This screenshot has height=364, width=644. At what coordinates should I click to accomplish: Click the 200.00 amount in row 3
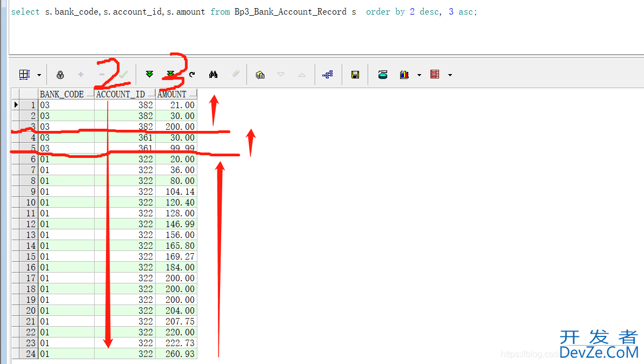[176, 127]
